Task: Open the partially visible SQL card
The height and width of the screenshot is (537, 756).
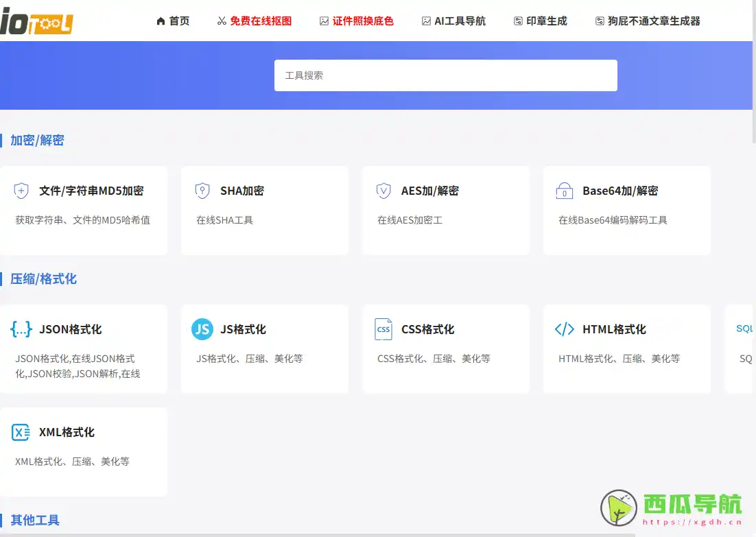Action: [x=740, y=349]
